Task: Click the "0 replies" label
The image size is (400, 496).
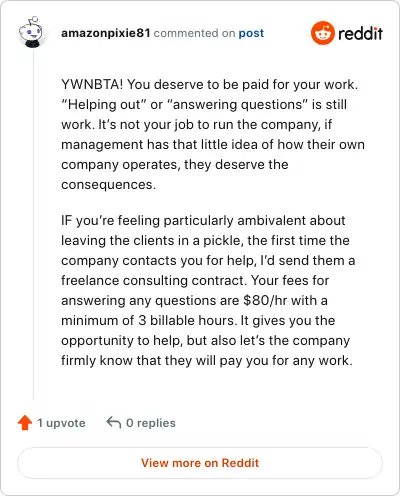Action: [151, 423]
